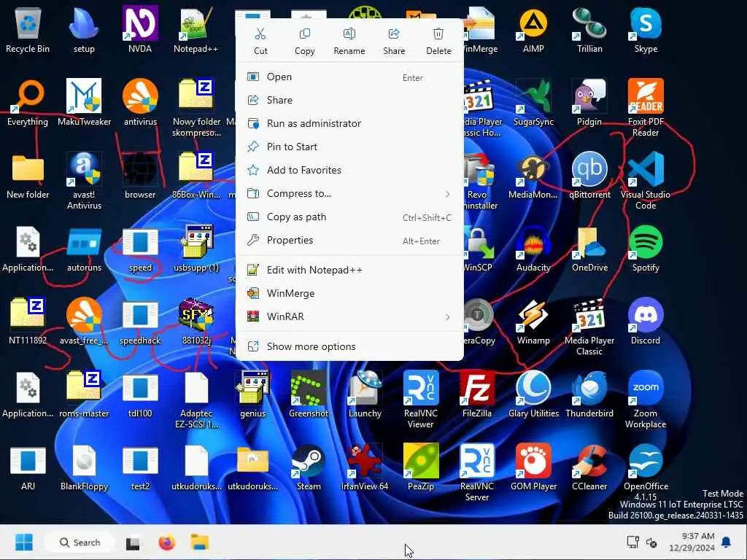Select the IrfanView 64 icon
This screenshot has height=560, width=747.
click(365, 467)
